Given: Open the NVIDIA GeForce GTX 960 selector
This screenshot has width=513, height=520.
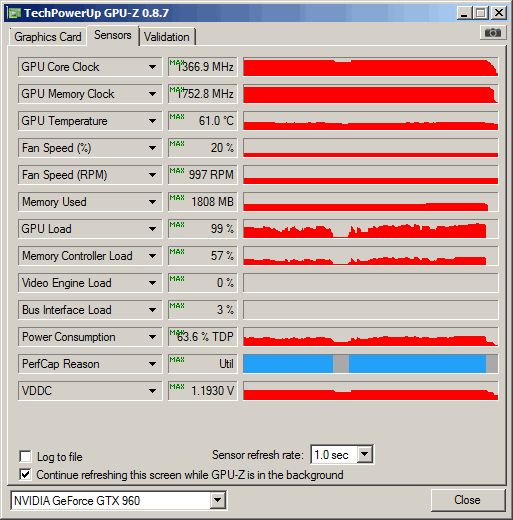Looking at the screenshot, I should [x=118, y=500].
